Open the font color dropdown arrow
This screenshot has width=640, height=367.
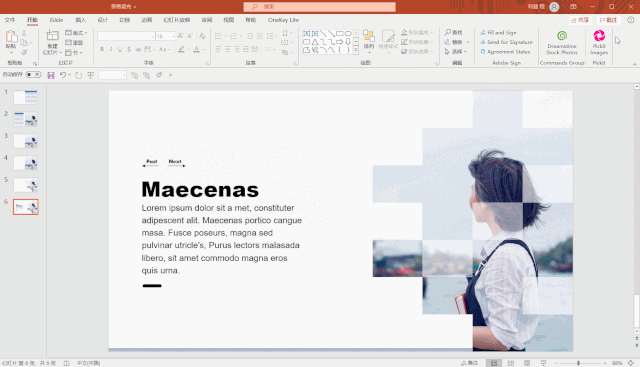pos(204,49)
